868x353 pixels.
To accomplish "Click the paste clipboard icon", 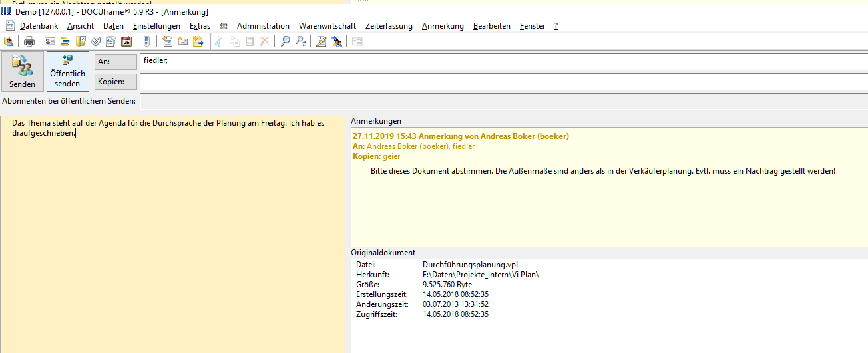I will pos(250,41).
